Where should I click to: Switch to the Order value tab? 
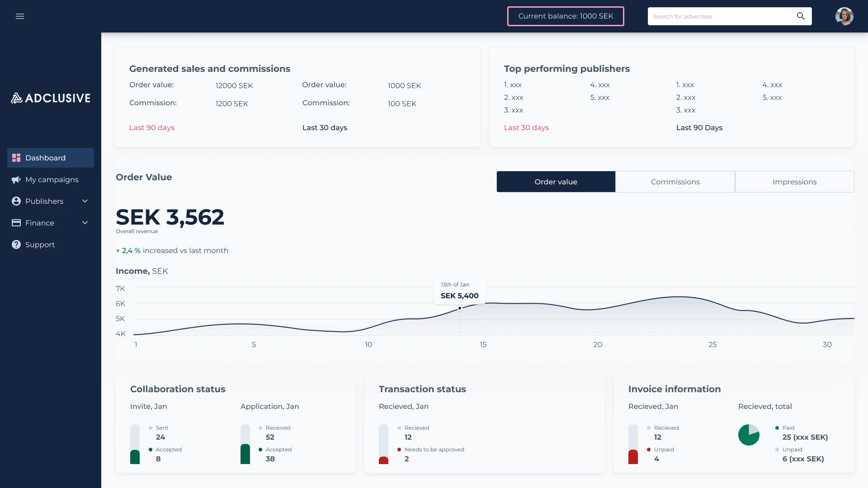[x=556, y=182]
